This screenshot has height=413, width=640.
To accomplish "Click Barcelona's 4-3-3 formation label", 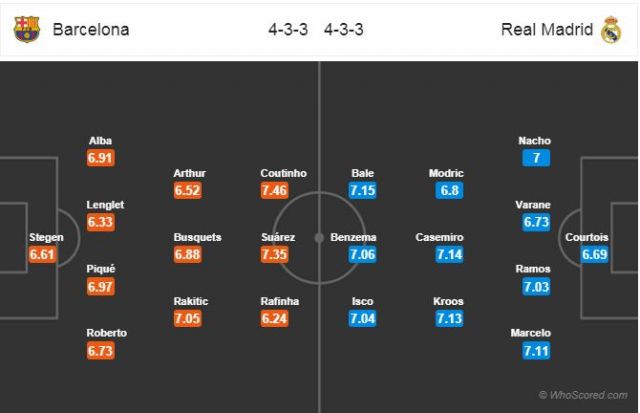I will (288, 29).
